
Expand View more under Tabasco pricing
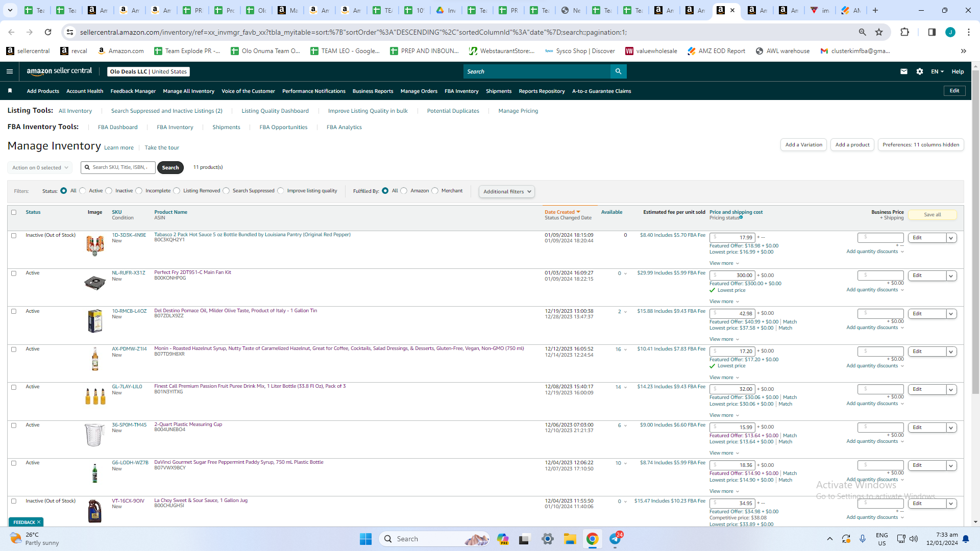724,263
